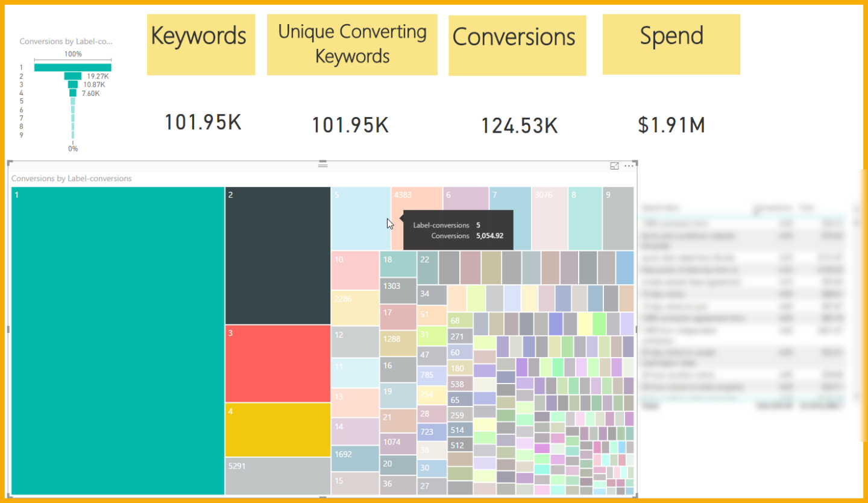The width and height of the screenshot is (868, 503).
Task: Select the teal treemap tile labeled 1
Action: point(118,341)
